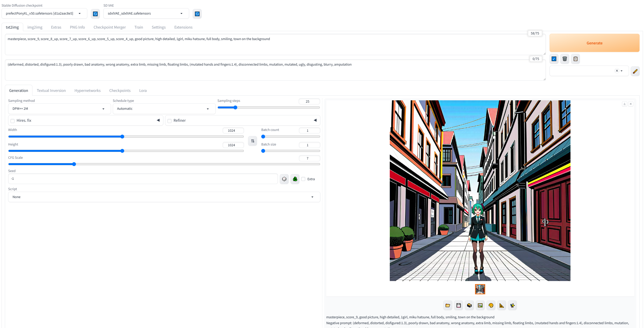Expand the Refiner section arrow
Screen dimensions: 644x328
click(315, 120)
